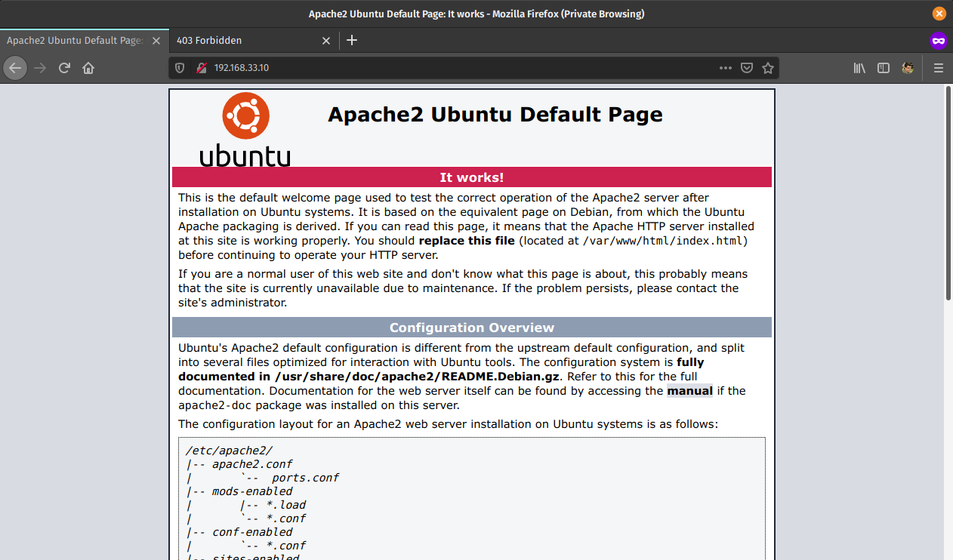Click the vertical page scrollbar thumb
953x560 pixels.
click(948, 193)
